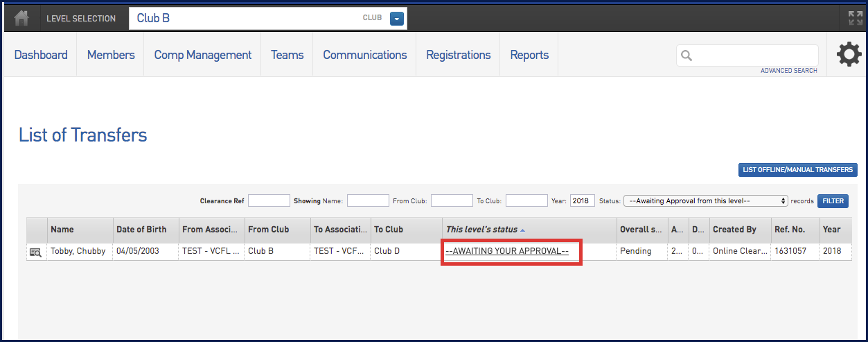Sort by the Year column header
The width and height of the screenshot is (868, 342).
834,230
